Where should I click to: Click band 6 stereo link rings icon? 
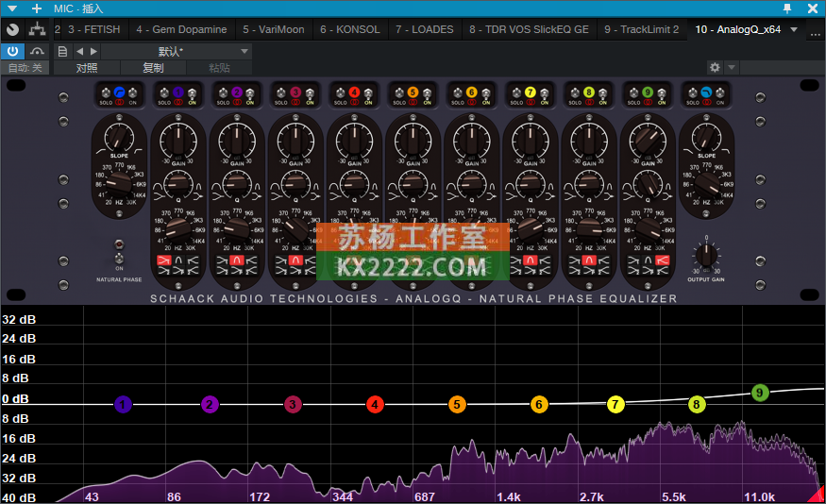coord(472,103)
